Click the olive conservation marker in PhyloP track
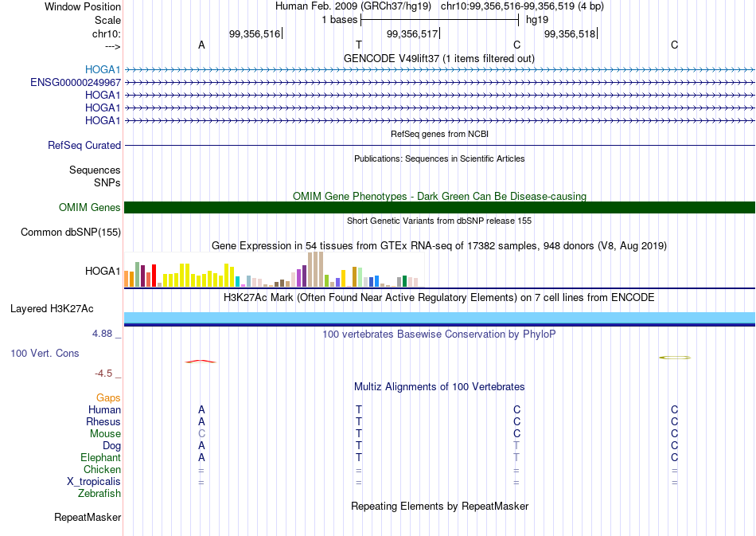756x536 pixels. pyautogui.click(x=675, y=358)
